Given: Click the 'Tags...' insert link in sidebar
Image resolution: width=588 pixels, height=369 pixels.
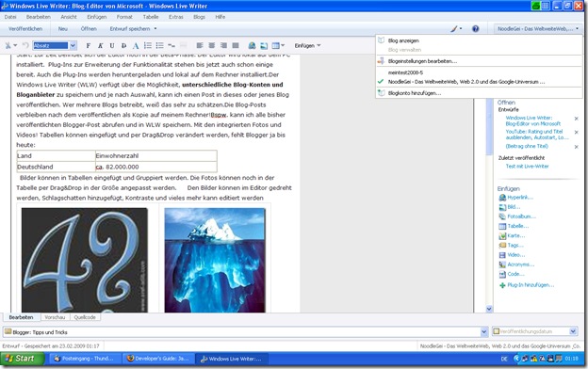Looking at the screenshot, I should pos(515,246).
